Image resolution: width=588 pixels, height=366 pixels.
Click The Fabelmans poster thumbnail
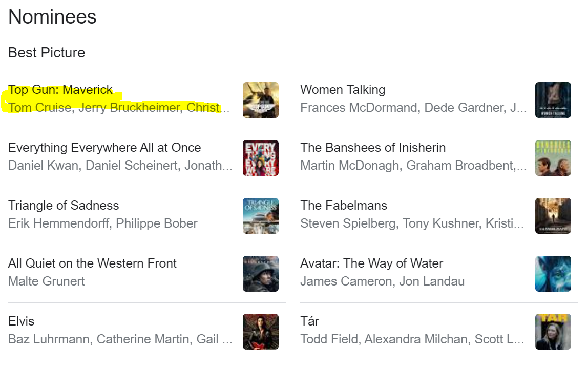(553, 216)
